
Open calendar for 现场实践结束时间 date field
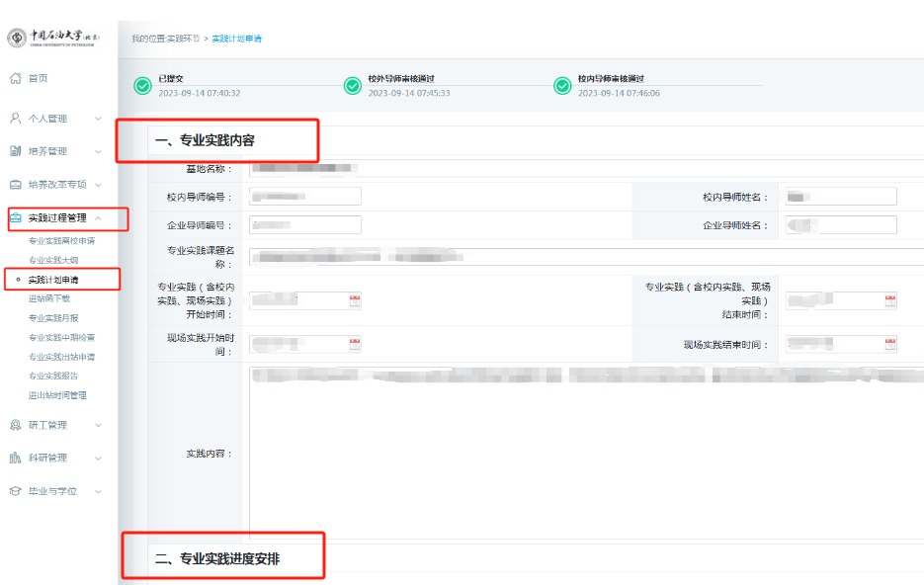click(890, 345)
